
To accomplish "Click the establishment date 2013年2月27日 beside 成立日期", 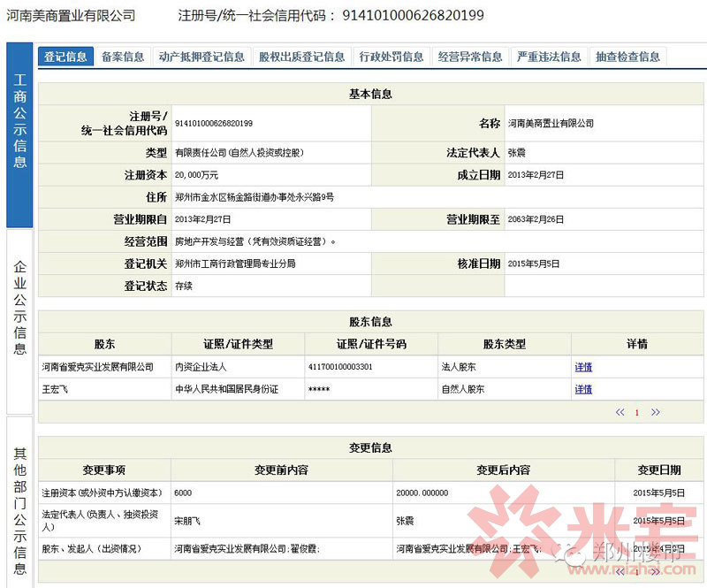I will [x=536, y=175].
